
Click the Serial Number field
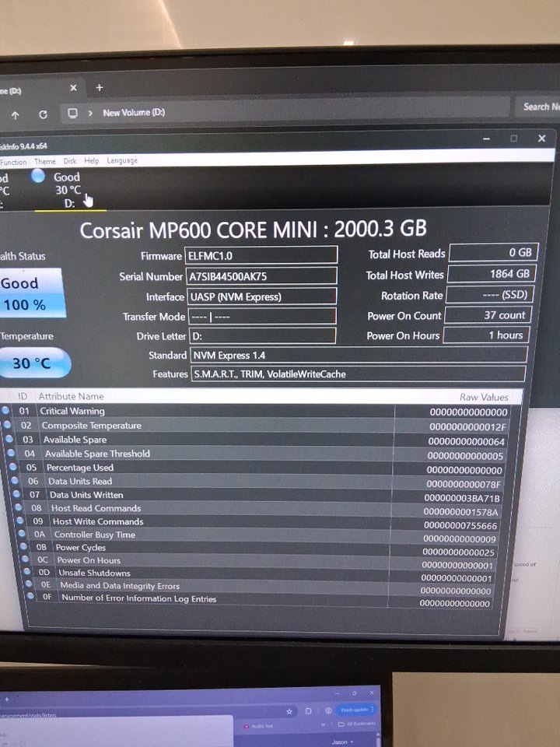(261, 276)
